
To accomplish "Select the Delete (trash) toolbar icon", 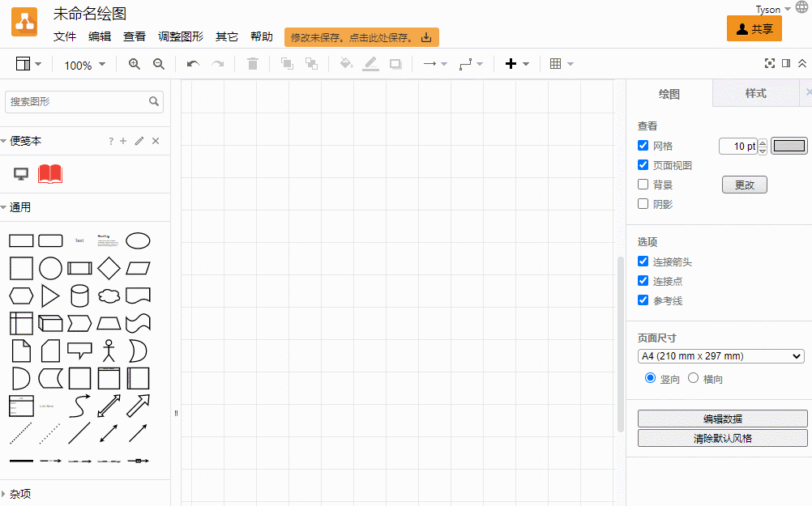I will 252,64.
